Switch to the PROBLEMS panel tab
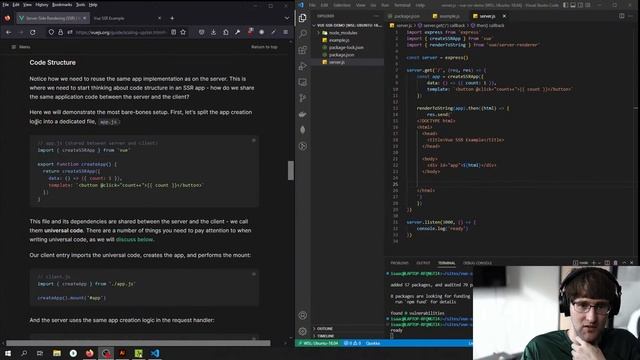Image resolution: width=640 pixels, height=360 pixels. point(399,263)
